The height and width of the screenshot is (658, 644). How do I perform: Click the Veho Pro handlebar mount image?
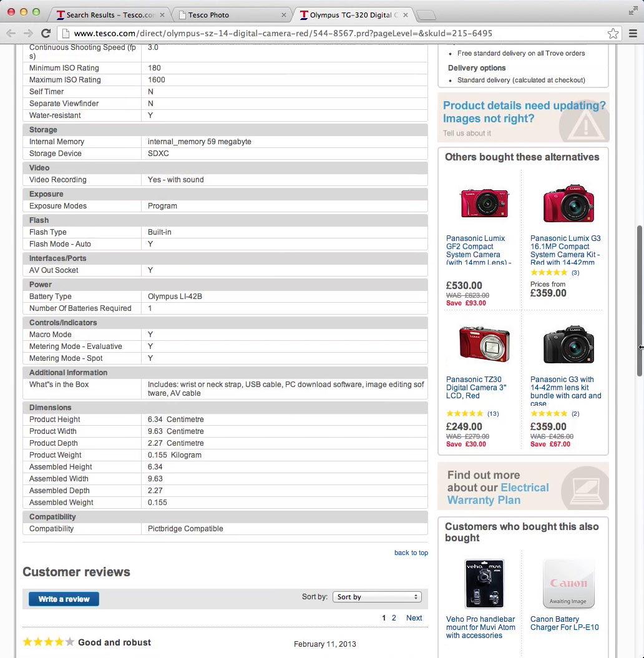tap(484, 582)
